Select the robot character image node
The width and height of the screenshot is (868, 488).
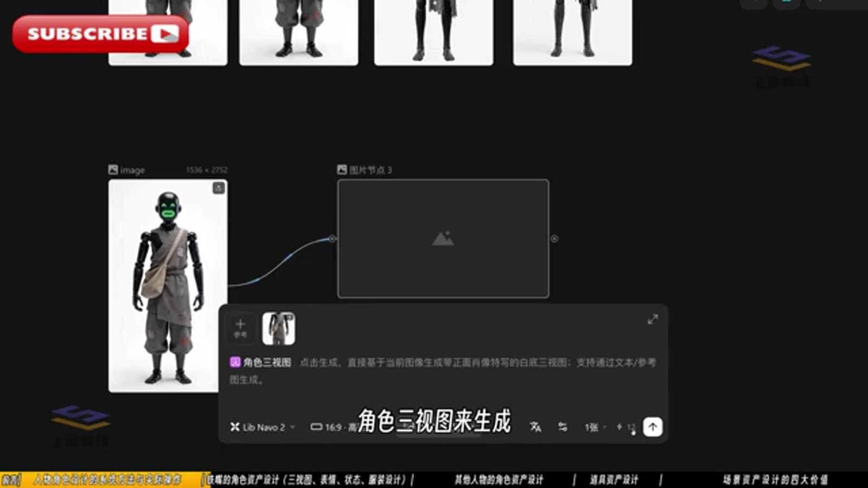pyautogui.click(x=168, y=286)
